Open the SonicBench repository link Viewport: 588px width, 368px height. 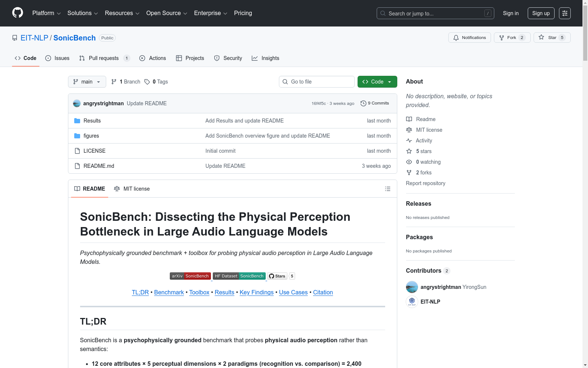[75, 38]
